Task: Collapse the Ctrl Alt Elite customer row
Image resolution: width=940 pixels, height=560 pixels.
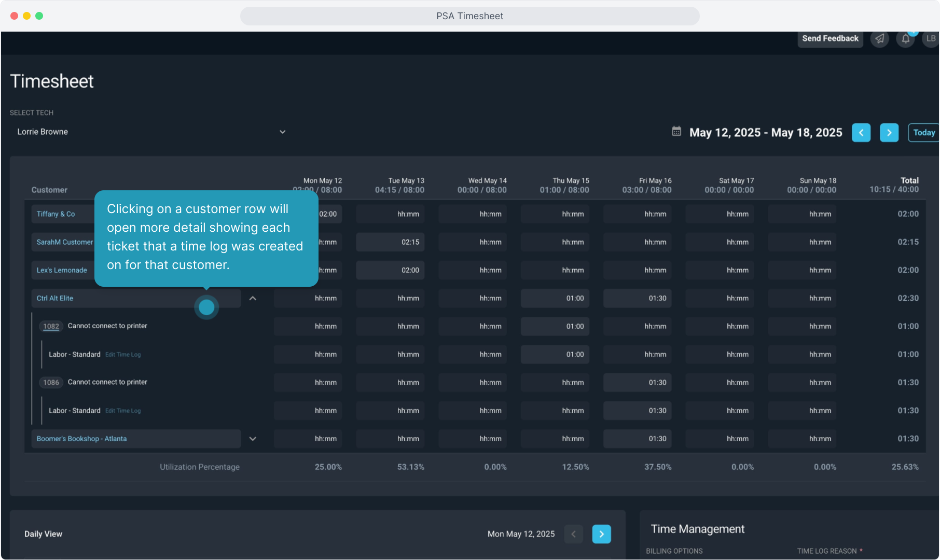Action: click(x=253, y=298)
